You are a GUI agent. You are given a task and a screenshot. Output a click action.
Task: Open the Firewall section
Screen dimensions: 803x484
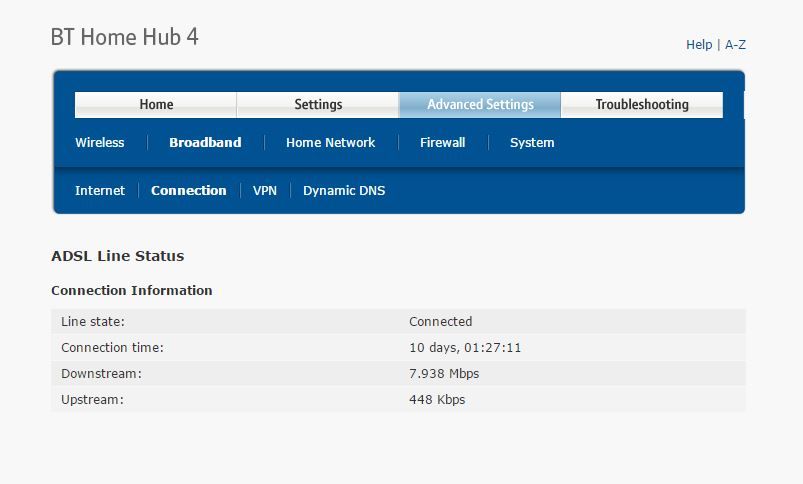point(442,142)
